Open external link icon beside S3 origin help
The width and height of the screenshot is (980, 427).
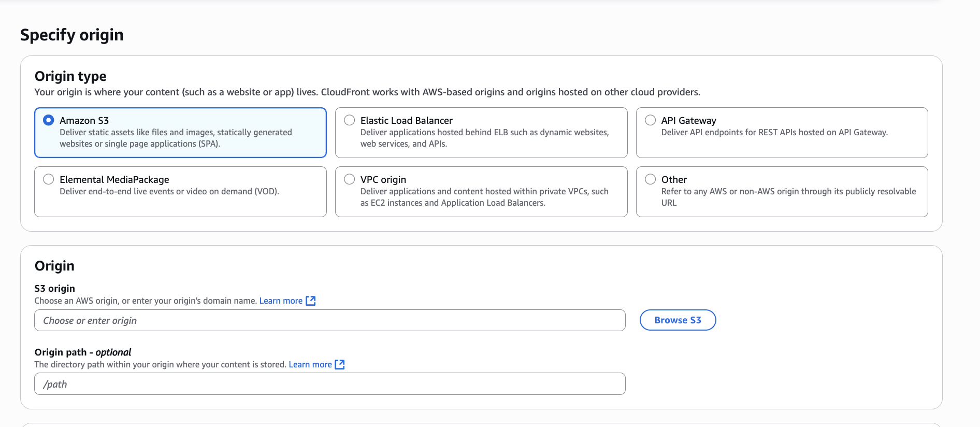pos(311,301)
